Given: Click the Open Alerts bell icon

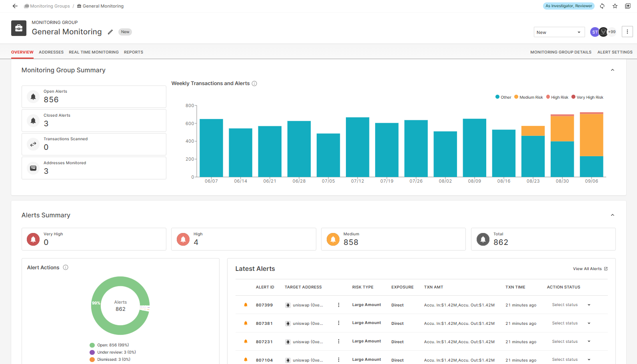Looking at the screenshot, I should 33,97.
